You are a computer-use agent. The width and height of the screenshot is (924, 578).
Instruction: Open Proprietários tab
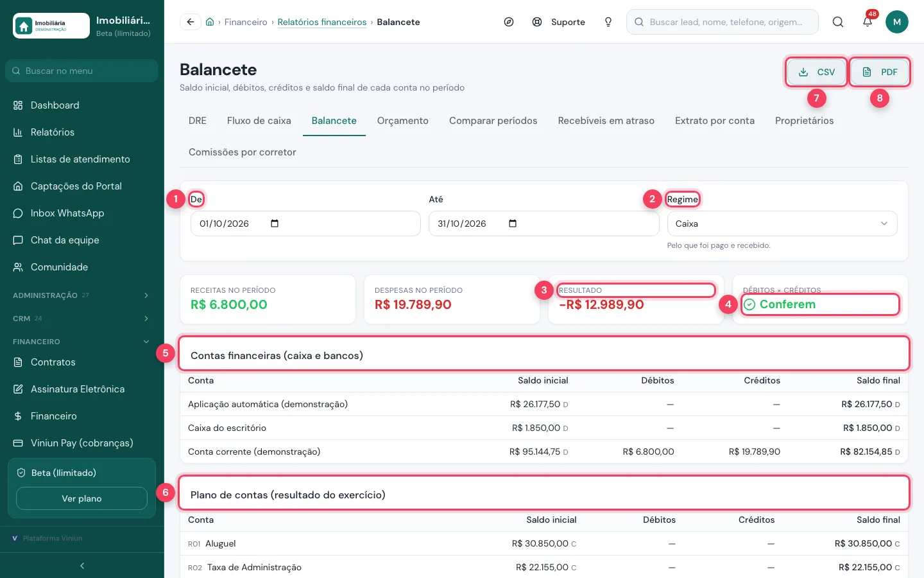[805, 121]
